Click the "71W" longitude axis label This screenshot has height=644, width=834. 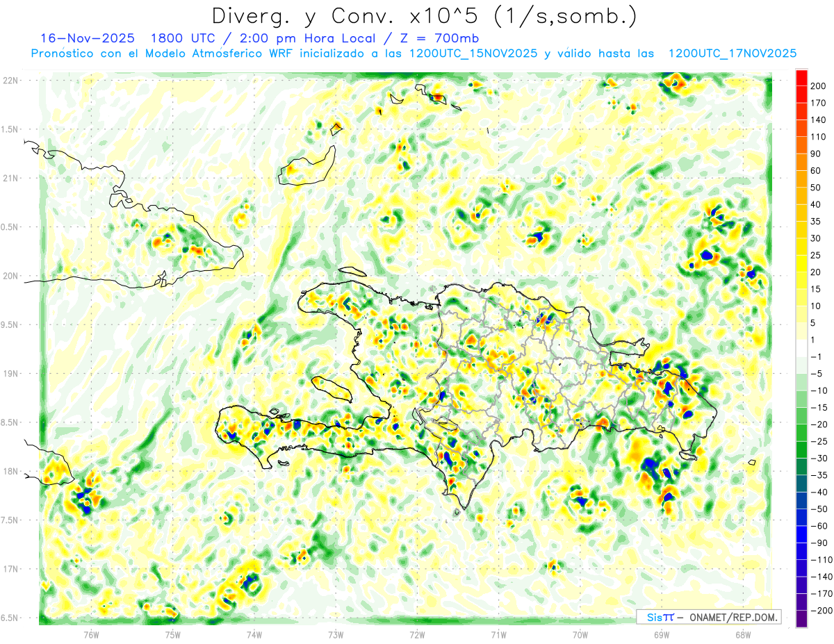[498, 634]
